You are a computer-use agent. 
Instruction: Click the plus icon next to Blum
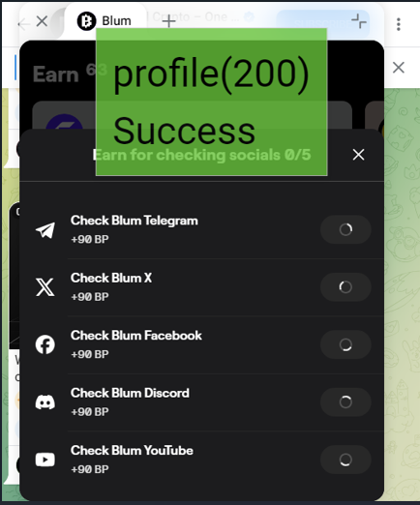pyautogui.click(x=168, y=21)
